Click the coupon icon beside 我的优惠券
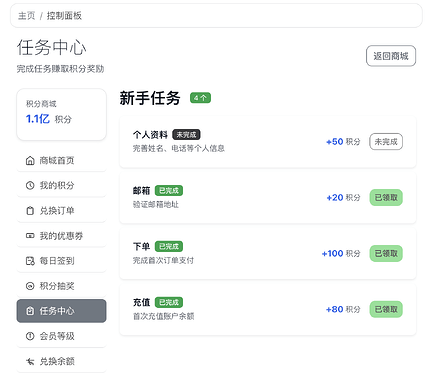This screenshot has height=375, width=430. pyautogui.click(x=30, y=236)
